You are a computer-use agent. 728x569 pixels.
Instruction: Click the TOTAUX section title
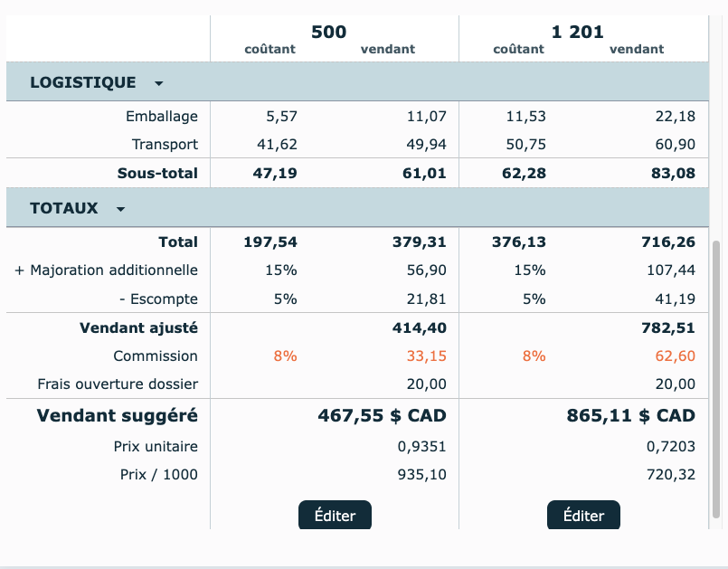64,208
